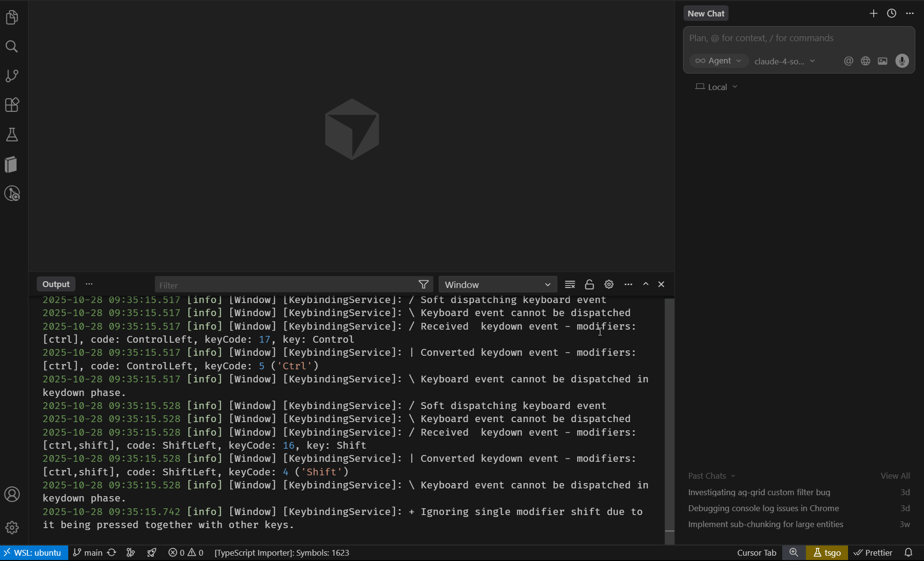This screenshot has height=561, width=924.
Task: Attach an image with the picture icon
Action: pos(883,61)
